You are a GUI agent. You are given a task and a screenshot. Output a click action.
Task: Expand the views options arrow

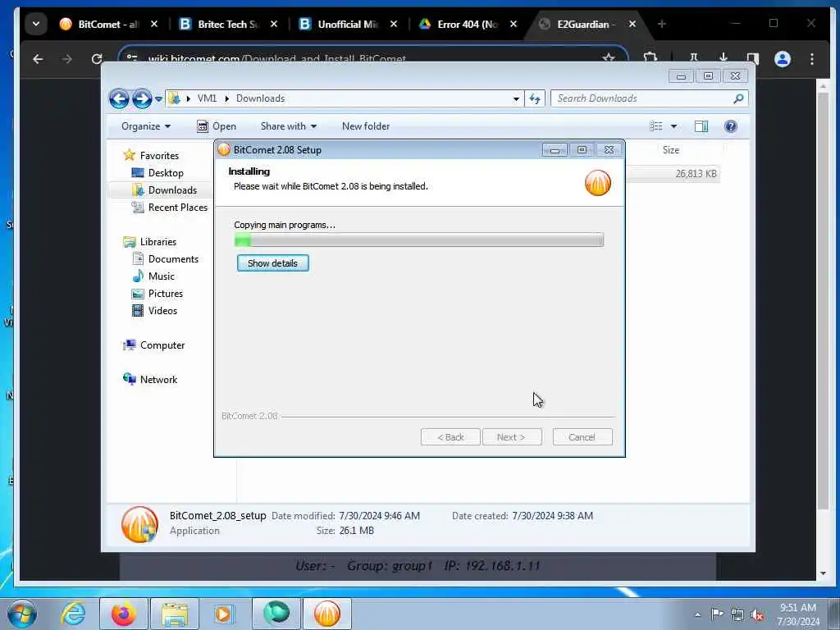tap(674, 126)
